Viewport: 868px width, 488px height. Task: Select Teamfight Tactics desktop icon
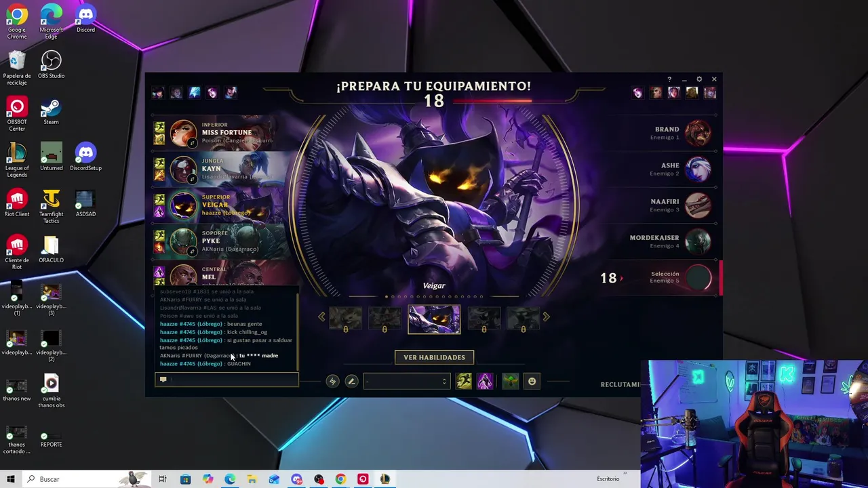(51, 207)
